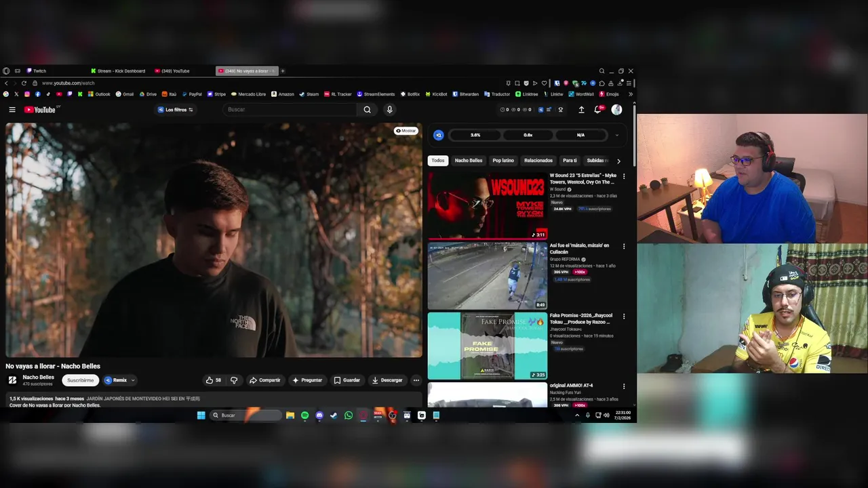Open the Mercado Libre bookmark
The image size is (868, 488).
tap(248, 94)
